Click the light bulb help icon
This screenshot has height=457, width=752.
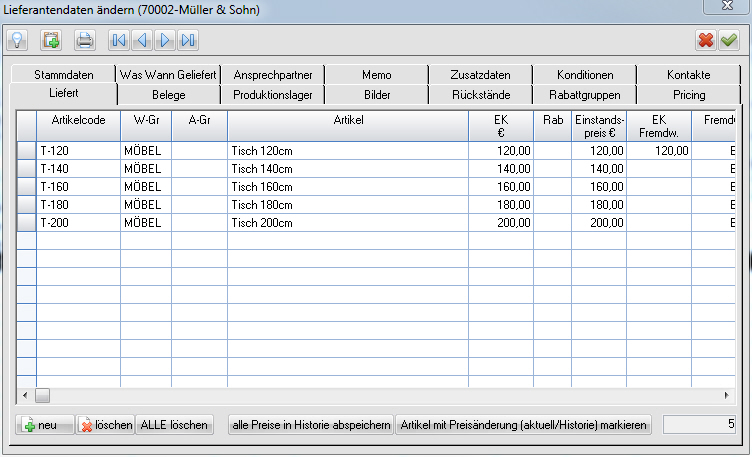pos(17,40)
